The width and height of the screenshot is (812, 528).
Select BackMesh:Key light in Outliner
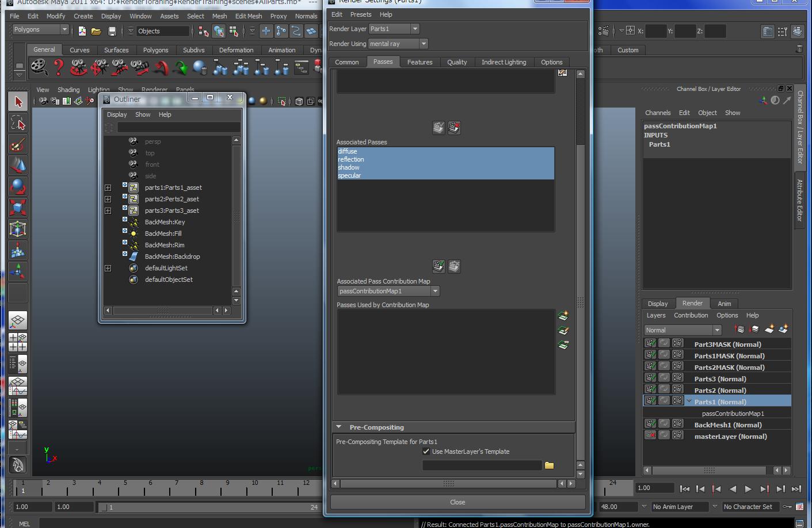(165, 222)
